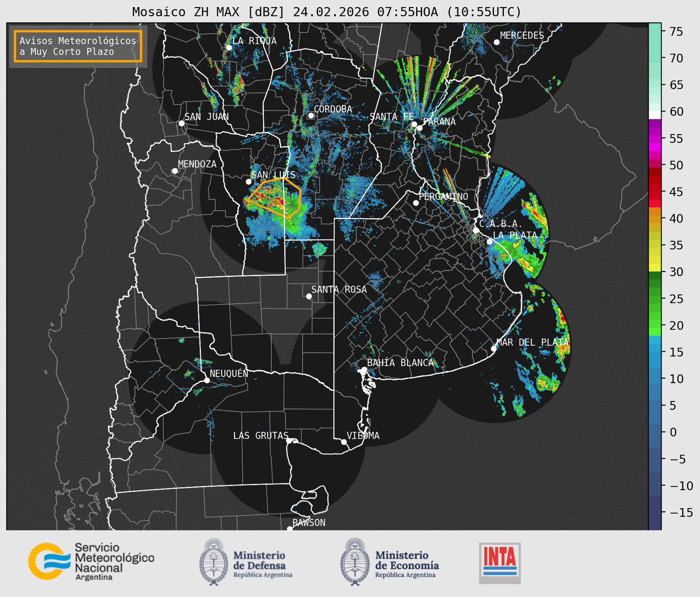Image resolution: width=700 pixels, height=597 pixels.
Task: Click the 'República Argentina' text under Ministerio de Defensa
Action: pyautogui.click(x=263, y=575)
